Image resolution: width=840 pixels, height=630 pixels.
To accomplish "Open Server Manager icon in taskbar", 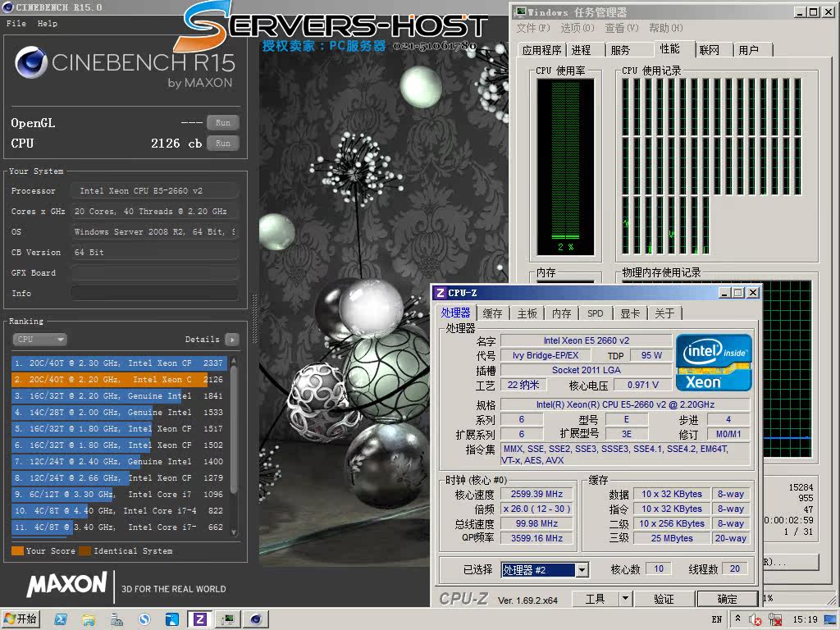I will pyautogui.click(x=116, y=620).
